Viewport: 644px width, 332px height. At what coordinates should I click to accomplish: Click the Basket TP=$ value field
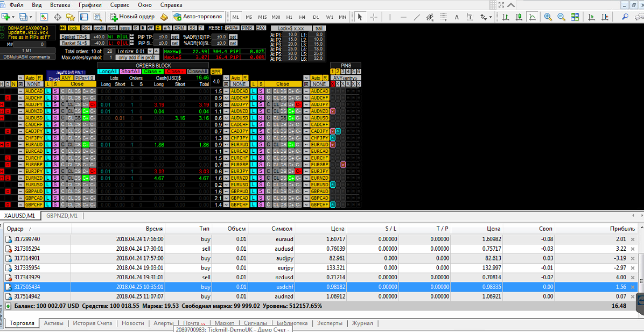99,37
